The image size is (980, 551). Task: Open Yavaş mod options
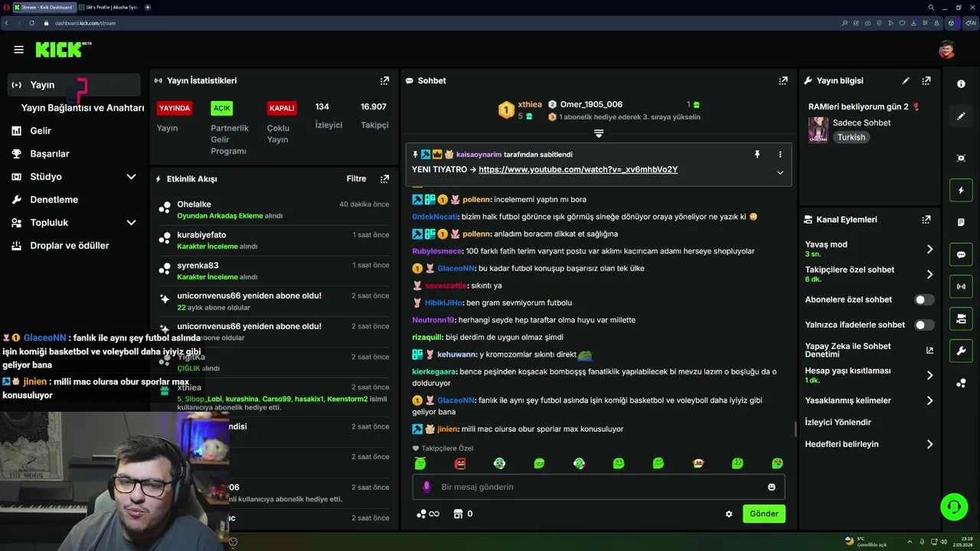click(869, 249)
